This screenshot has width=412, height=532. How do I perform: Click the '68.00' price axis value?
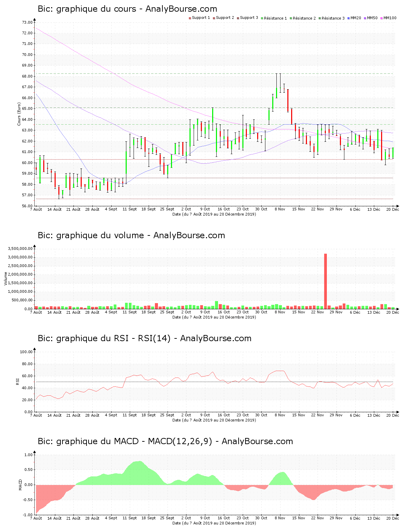pos(27,76)
